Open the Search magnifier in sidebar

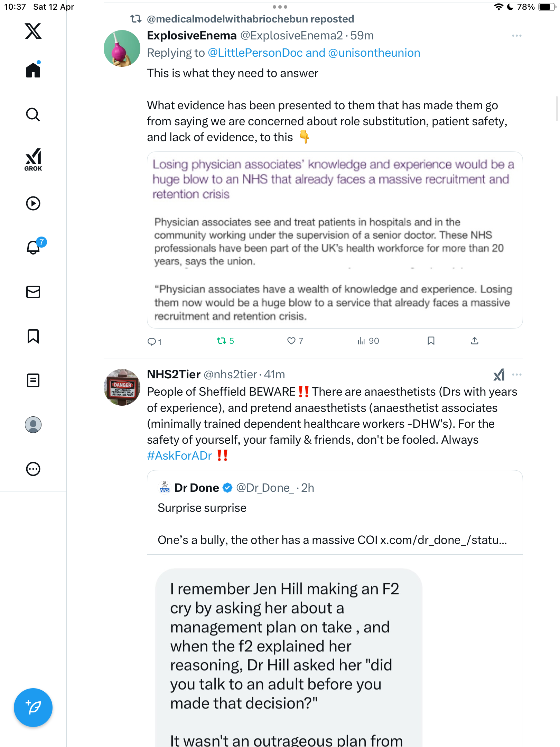(x=33, y=114)
